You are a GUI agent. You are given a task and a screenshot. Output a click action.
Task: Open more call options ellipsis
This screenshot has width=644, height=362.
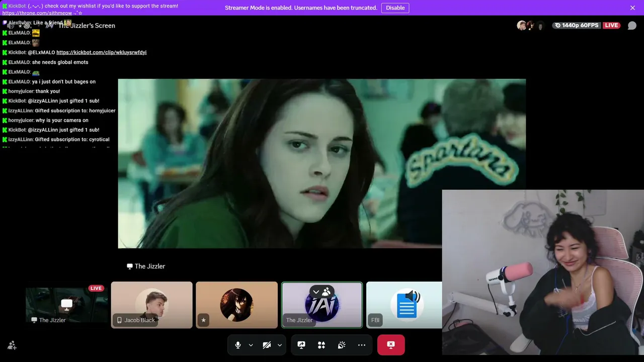point(362,345)
